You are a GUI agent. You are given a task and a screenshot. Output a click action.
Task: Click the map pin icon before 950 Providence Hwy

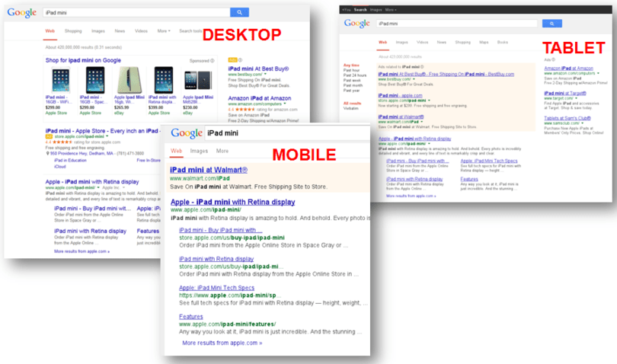(48, 154)
